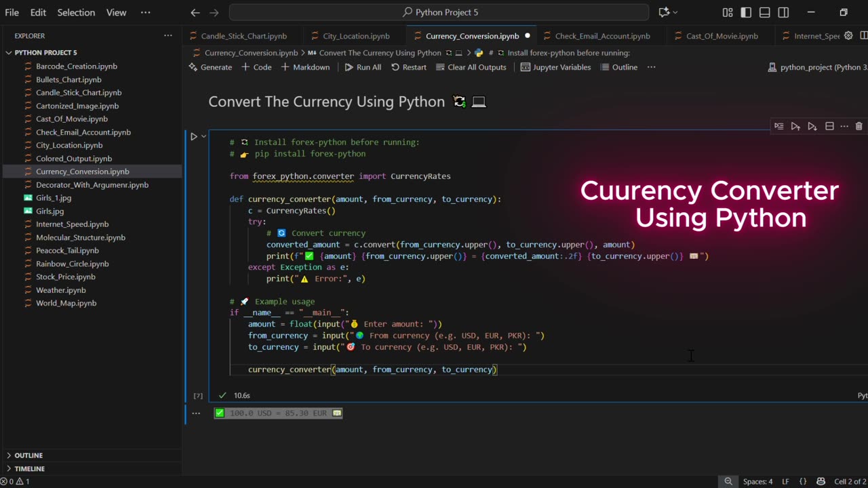This screenshot has width=868, height=488.
Task: Click Currency_Conversion.ipynb breadcrumb
Action: coord(251,53)
